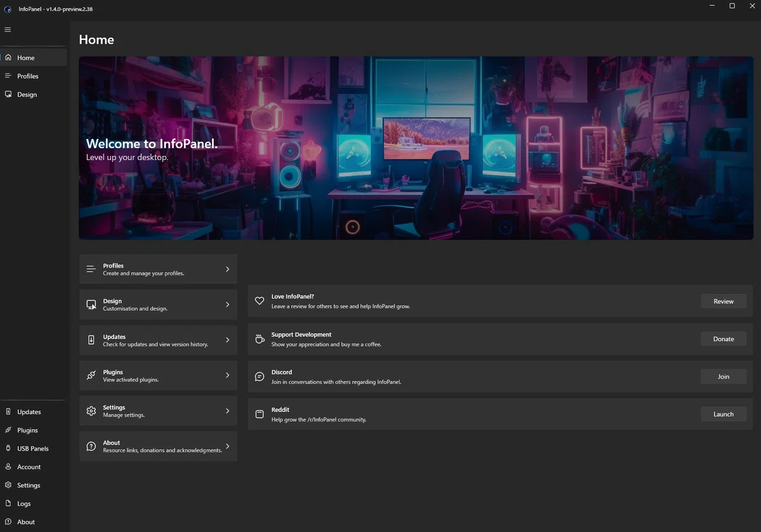
Task: Click the USB Panels icon in sidebar
Action: 8,448
